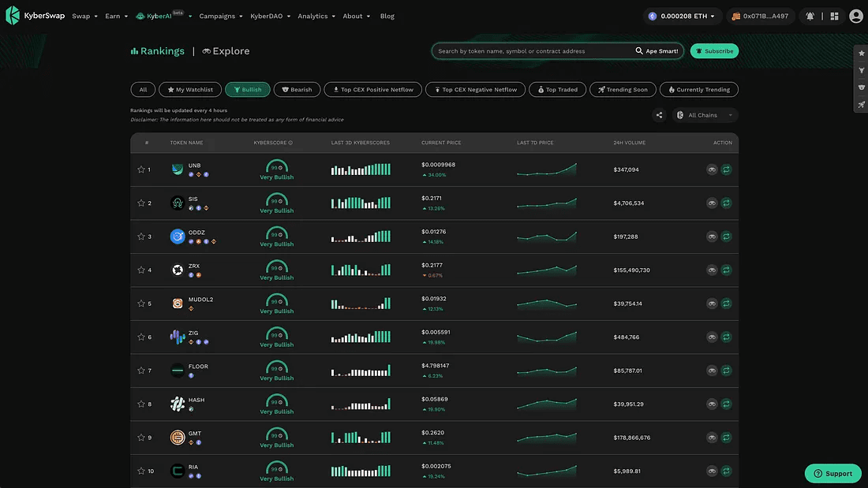Select the Bearish filter
This screenshot has width=868, height=488.
coord(297,90)
